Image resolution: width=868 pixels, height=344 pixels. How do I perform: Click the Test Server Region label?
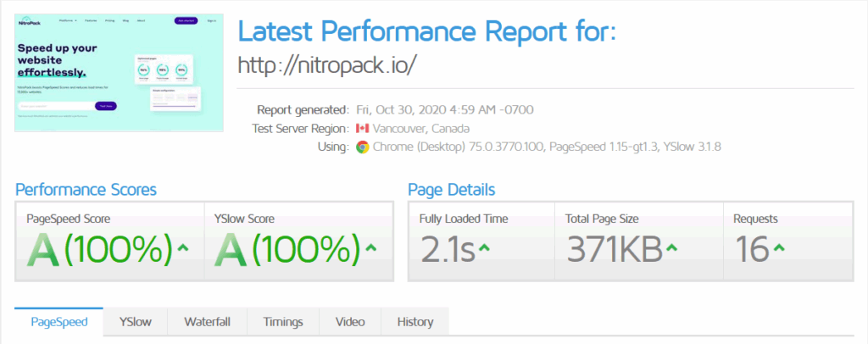click(300, 128)
